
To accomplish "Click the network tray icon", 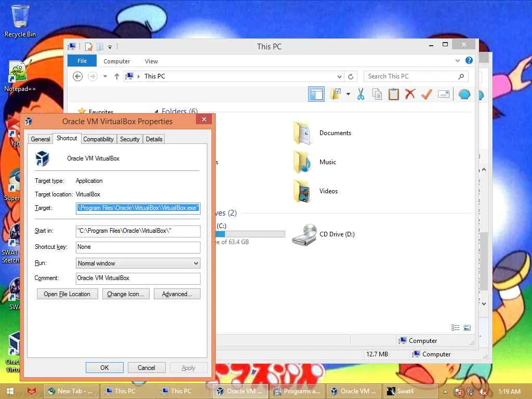I will (x=471, y=392).
